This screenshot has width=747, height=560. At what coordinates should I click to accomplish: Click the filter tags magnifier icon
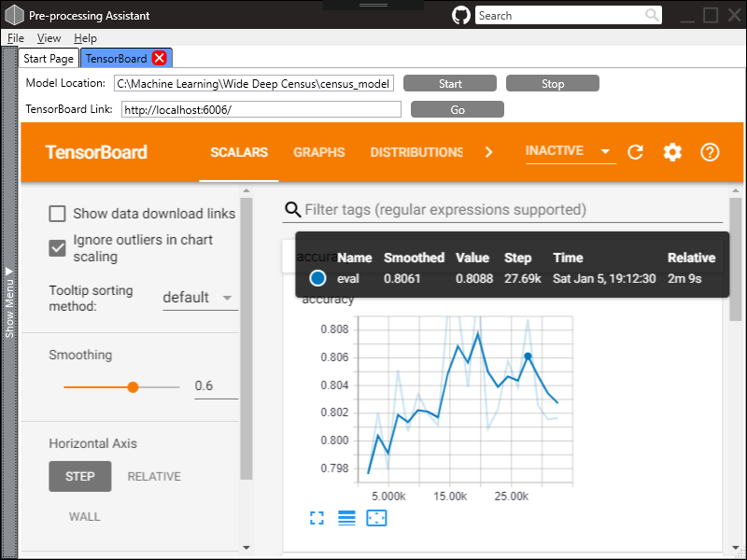[x=292, y=209]
